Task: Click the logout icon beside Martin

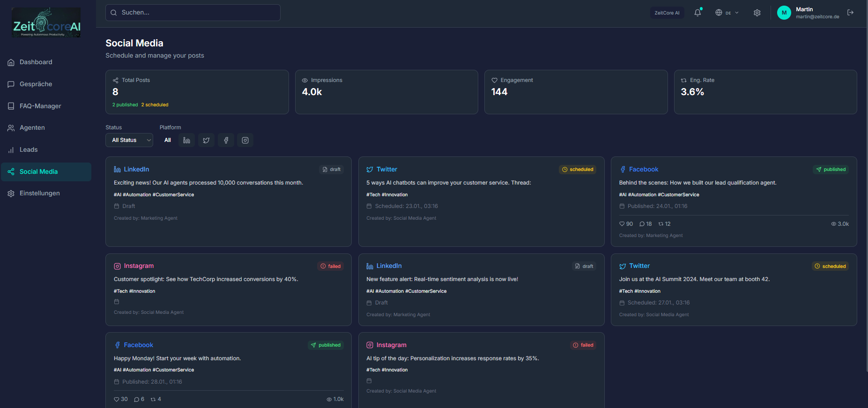Action: (850, 13)
